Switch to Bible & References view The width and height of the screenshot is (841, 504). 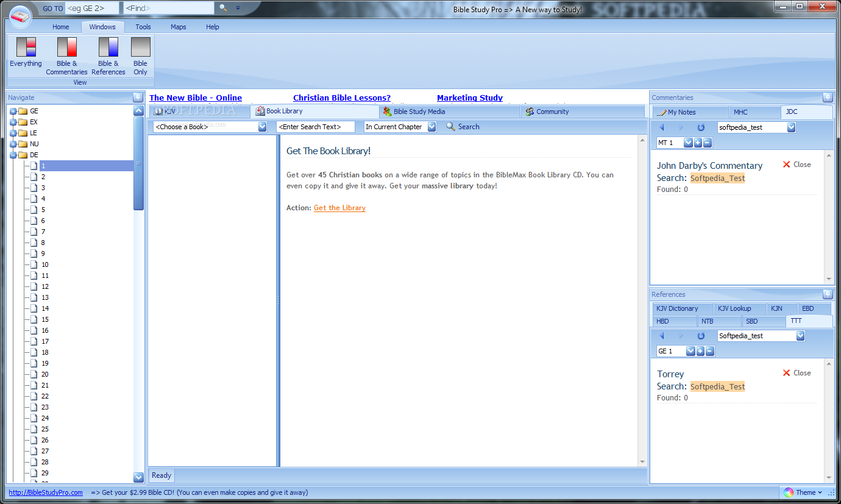click(x=108, y=56)
